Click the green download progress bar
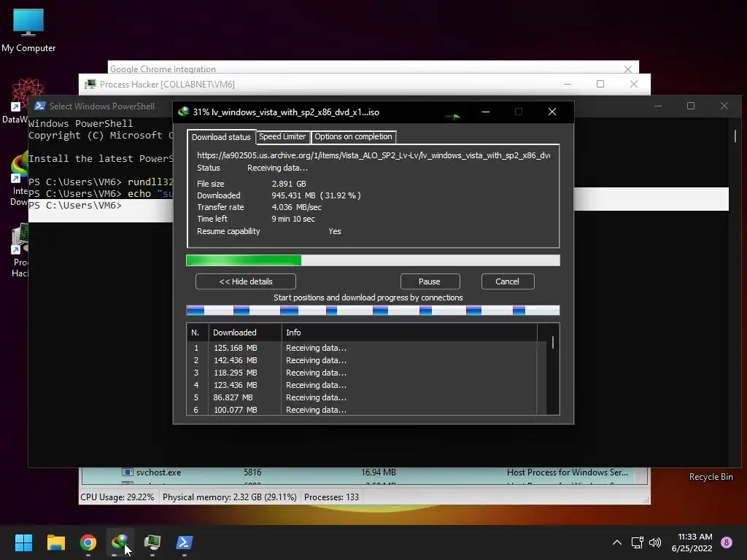Screen dimensions: 747x560 (x=373, y=260)
